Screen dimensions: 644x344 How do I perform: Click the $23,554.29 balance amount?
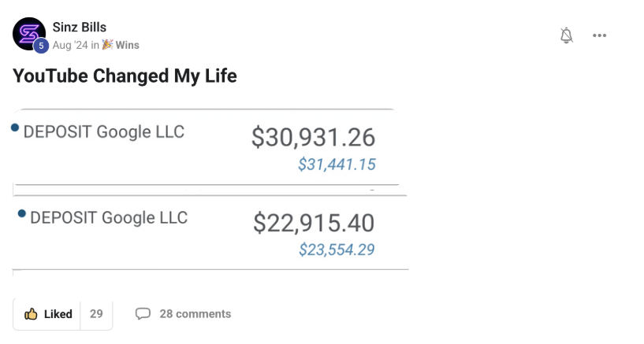[x=337, y=250]
